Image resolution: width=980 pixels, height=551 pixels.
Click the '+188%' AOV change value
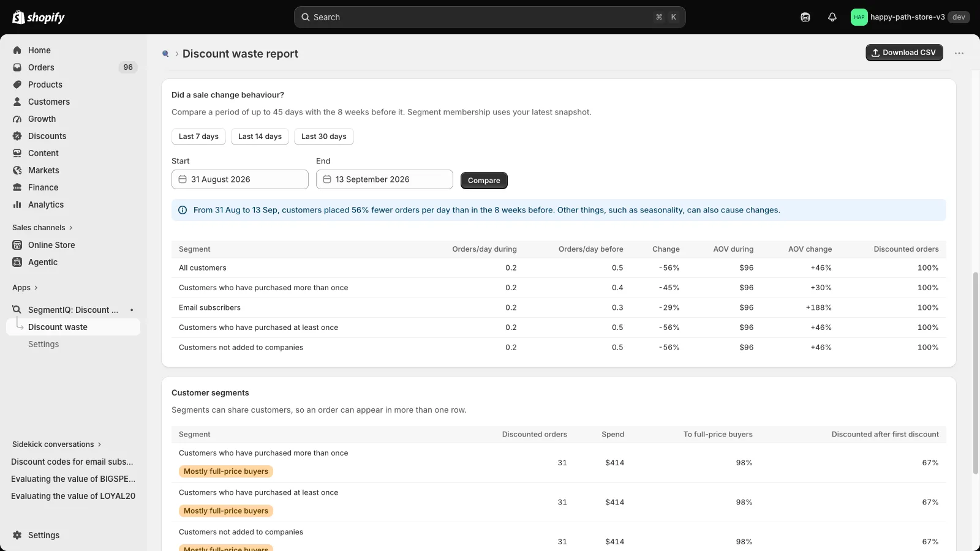(819, 308)
